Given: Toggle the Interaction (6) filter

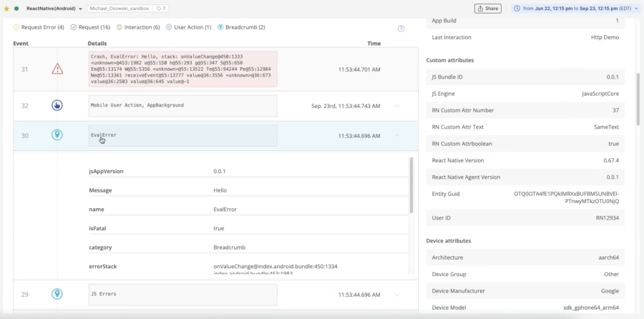Looking at the screenshot, I should coord(137,27).
